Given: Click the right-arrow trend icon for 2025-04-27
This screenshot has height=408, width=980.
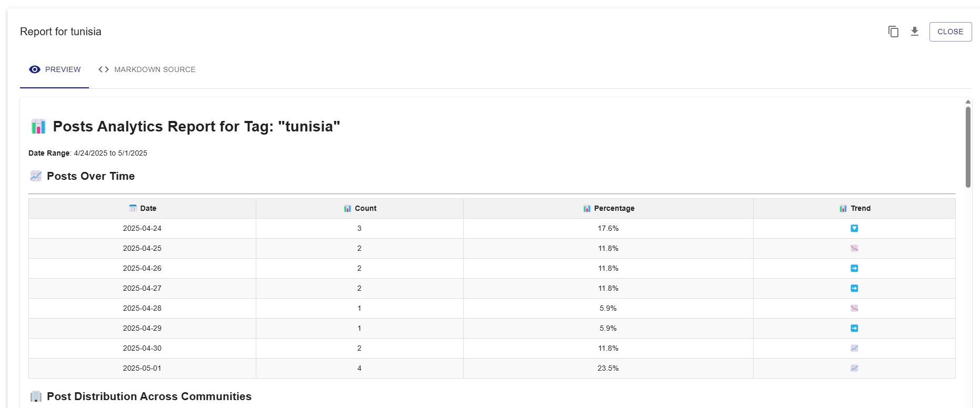Looking at the screenshot, I should (854, 288).
